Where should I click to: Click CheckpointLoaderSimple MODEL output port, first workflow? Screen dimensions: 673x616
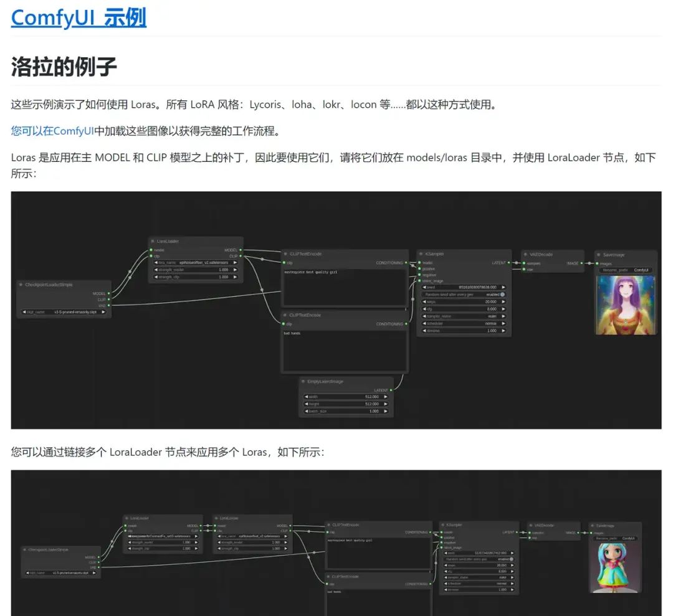[x=109, y=293]
